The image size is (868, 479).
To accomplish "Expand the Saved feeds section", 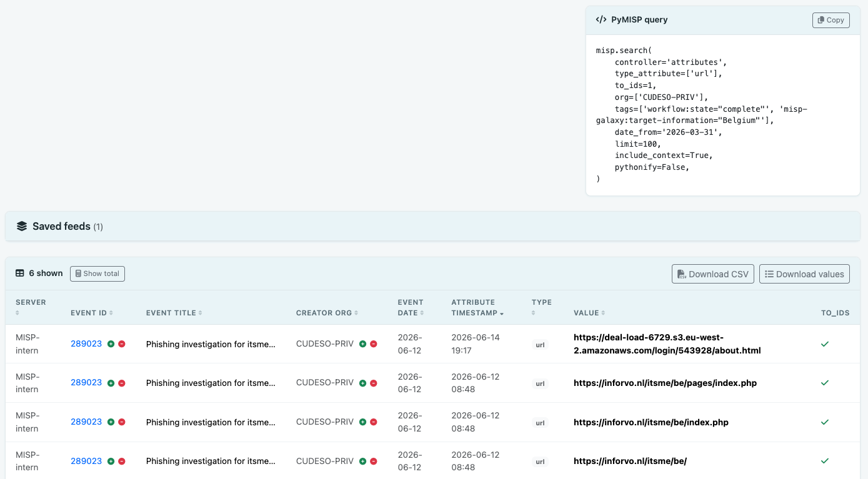I will pos(432,226).
